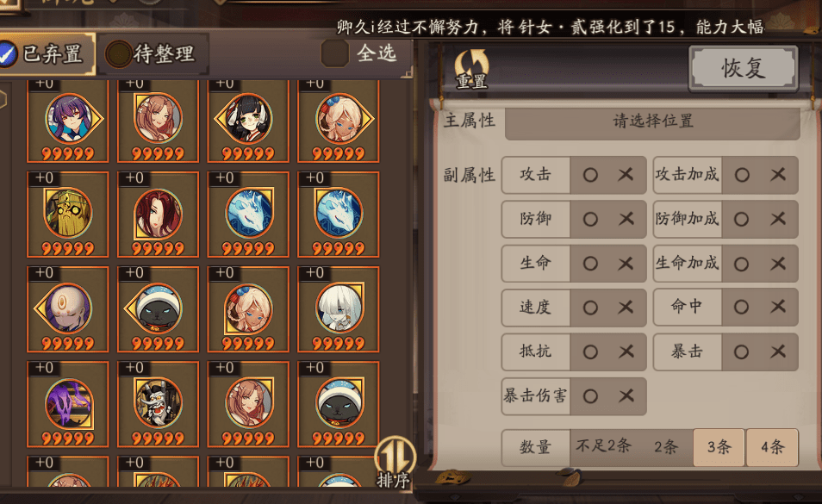Toggle the 已弃置 checkbox
This screenshot has width=822, height=504.
pos(8,54)
